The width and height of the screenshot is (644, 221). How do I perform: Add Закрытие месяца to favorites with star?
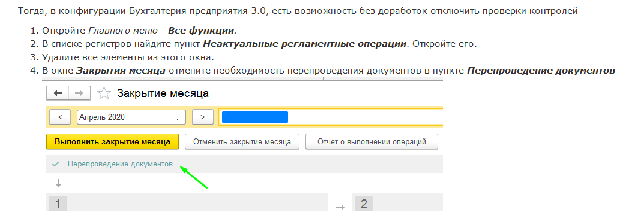tap(104, 93)
